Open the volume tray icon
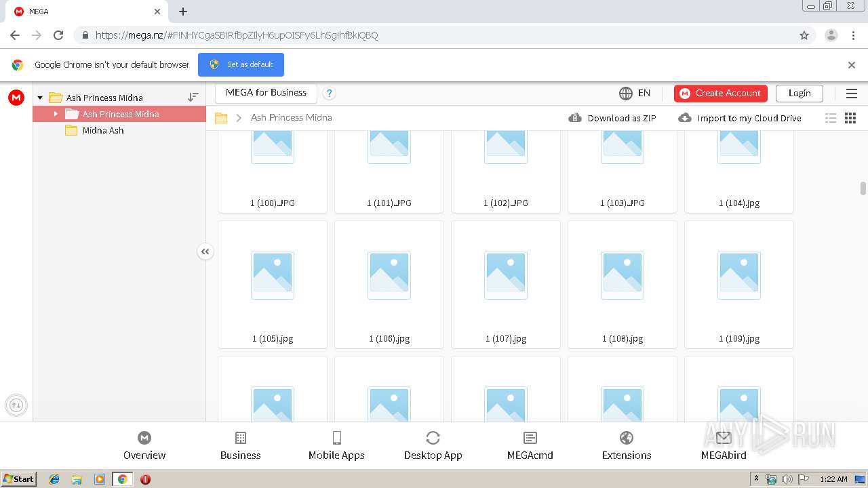 tap(787, 479)
